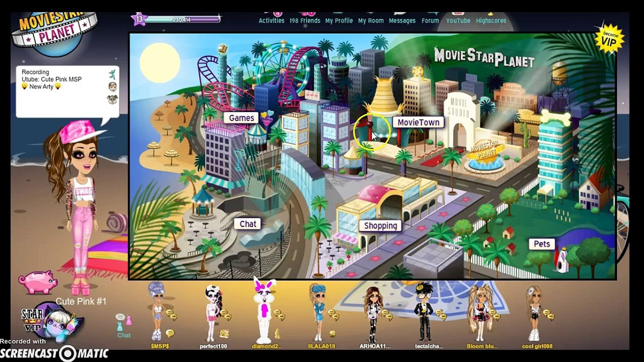Click the coin stack icon beside llLALA01ll
Screen dimensions: 644x362
coord(333,315)
